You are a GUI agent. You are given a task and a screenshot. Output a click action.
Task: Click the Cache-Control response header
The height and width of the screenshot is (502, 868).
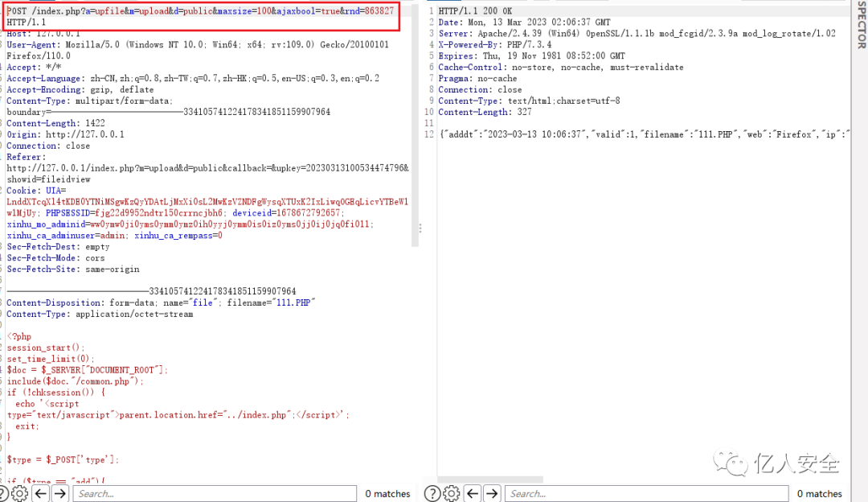[x=561, y=67]
